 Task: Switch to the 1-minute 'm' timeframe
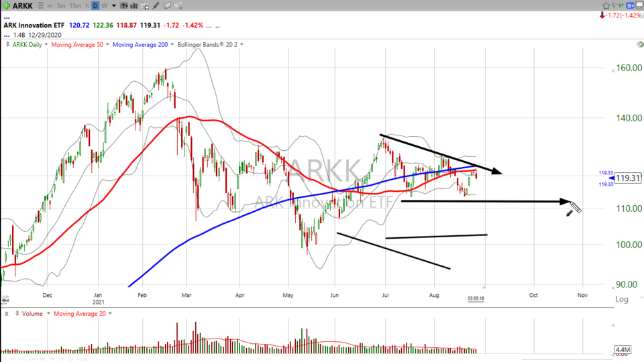point(50,6)
